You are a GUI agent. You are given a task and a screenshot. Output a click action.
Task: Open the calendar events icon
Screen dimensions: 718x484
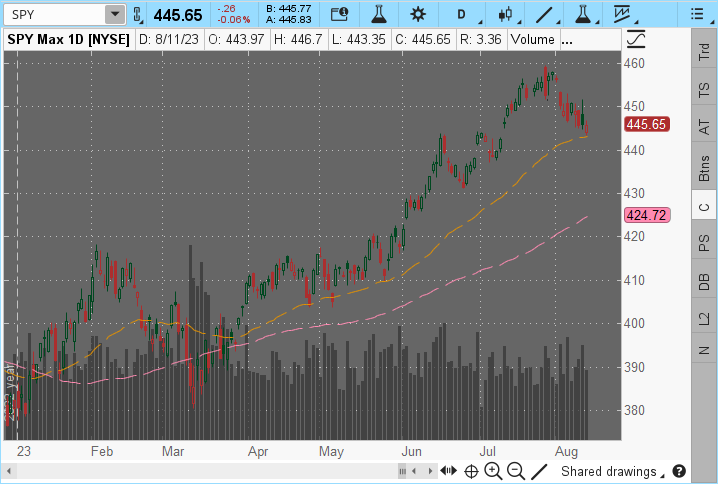coord(339,15)
